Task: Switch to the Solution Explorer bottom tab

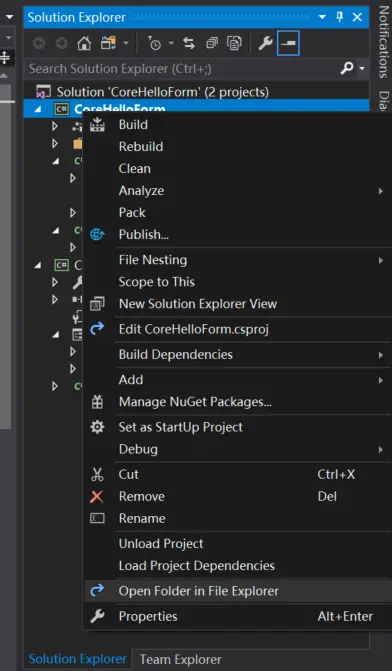Action: point(77,659)
